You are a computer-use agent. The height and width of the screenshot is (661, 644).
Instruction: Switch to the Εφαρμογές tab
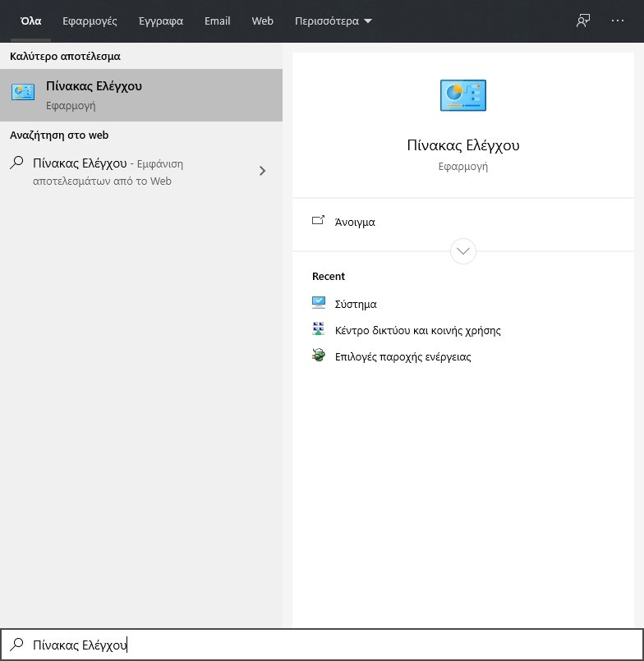(90, 21)
